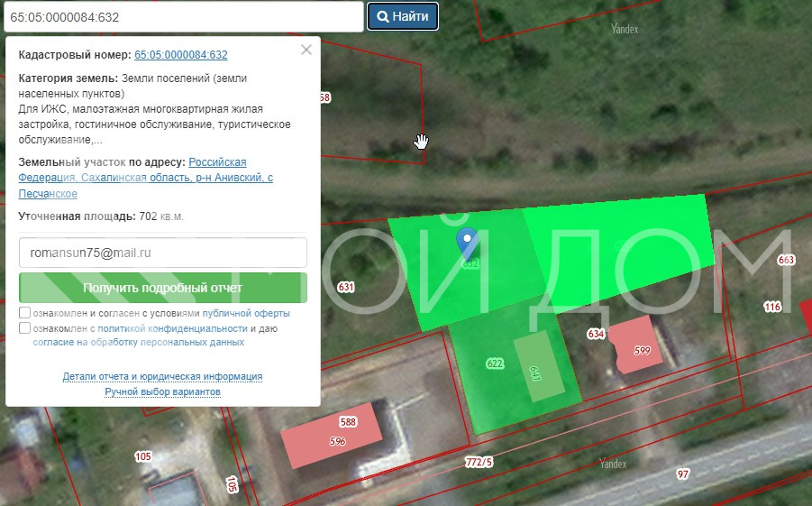The height and width of the screenshot is (506, 812).
Task: Open Детали отчета и юридическая информация
Action: point(162,376)
